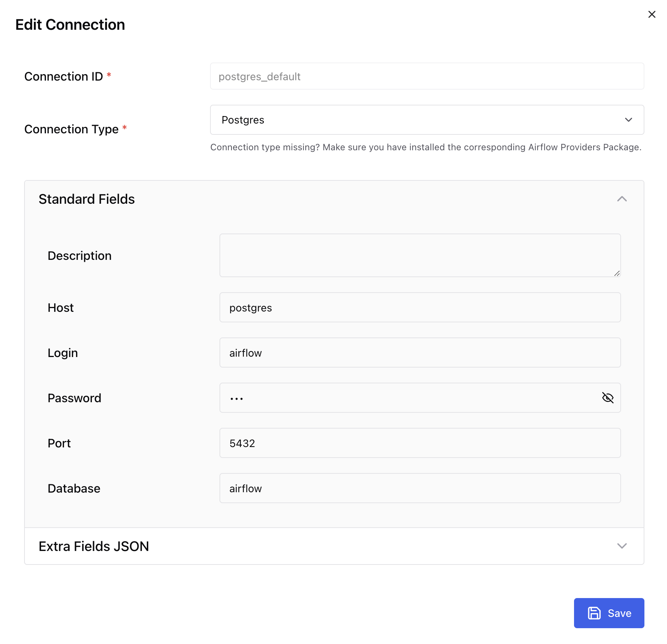Click the Description textarea resize handle
The height and width of the screenshot is (644, 667).
point(617,273)
